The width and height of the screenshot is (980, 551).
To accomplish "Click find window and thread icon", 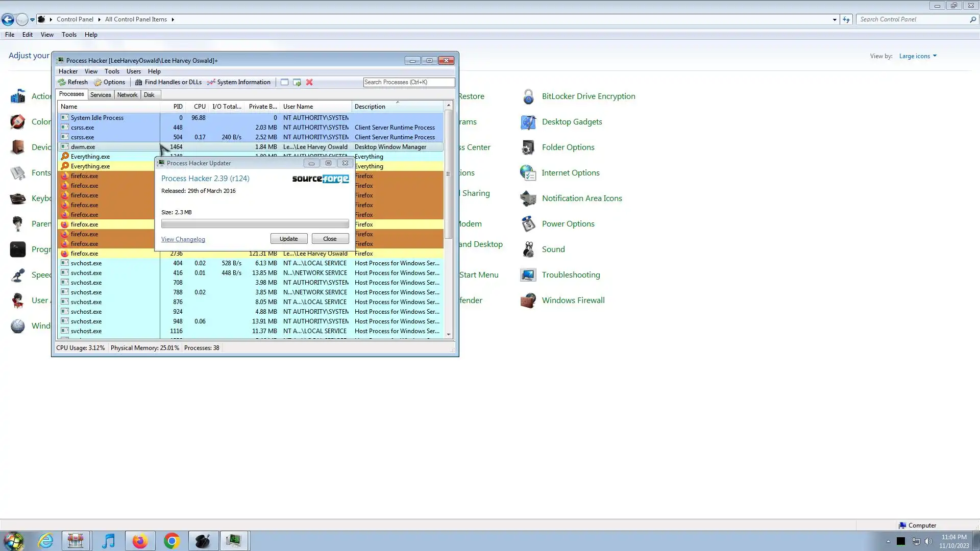I will (297, 82).
